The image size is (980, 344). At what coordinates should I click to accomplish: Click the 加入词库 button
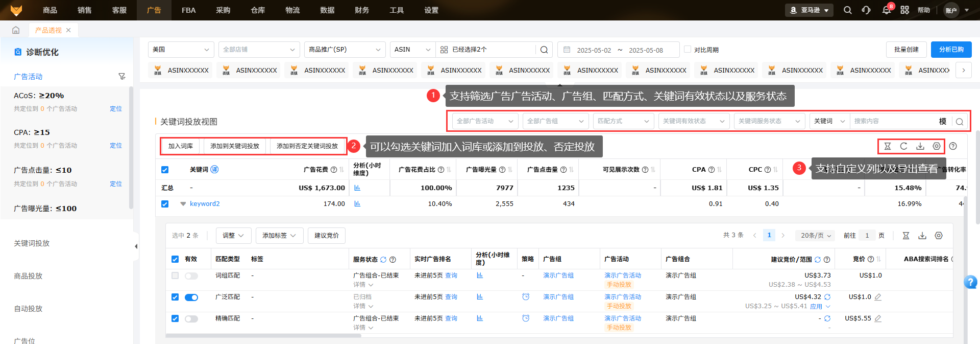[181, 146]
